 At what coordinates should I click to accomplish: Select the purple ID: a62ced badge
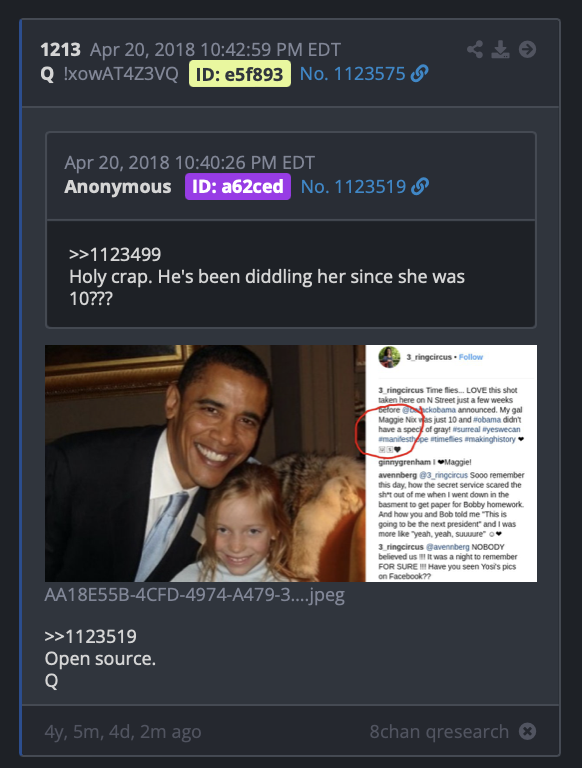point(238,187)
